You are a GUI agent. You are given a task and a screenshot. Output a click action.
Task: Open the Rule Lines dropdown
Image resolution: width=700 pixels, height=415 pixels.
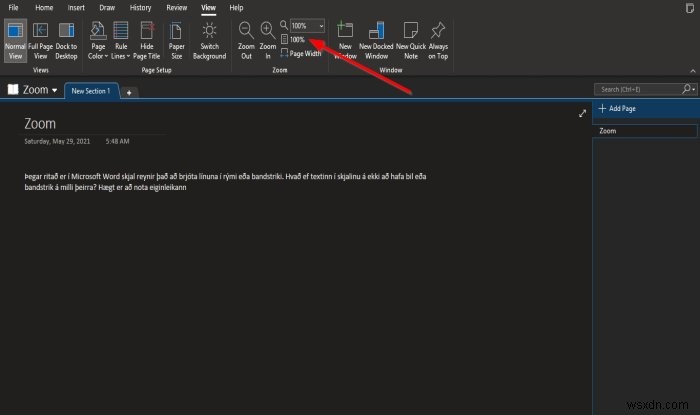click(121, 41)
